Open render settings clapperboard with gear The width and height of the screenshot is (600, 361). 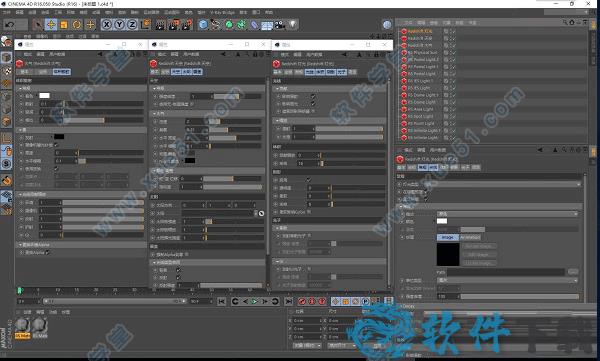187,25
